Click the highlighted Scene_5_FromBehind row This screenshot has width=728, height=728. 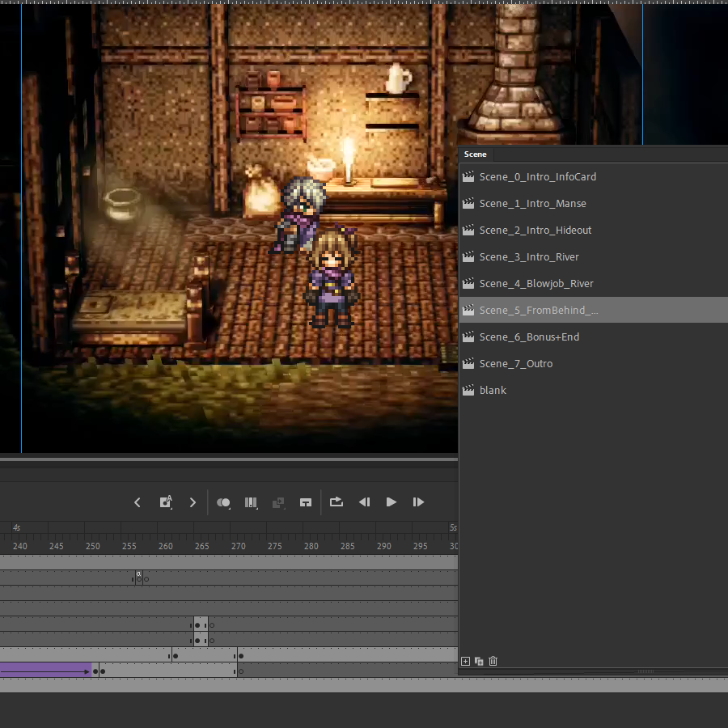click(594, 310)
